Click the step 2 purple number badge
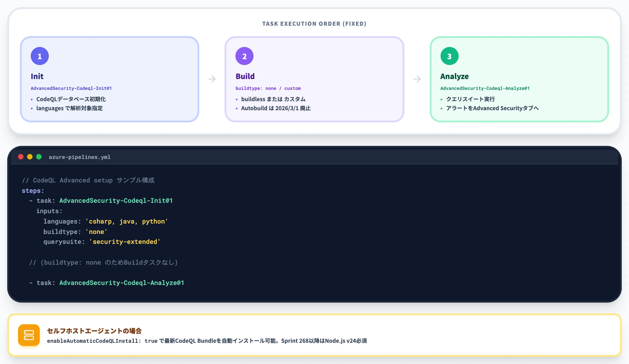The width and height of the screenshot is (629, 364). point(244,56)
